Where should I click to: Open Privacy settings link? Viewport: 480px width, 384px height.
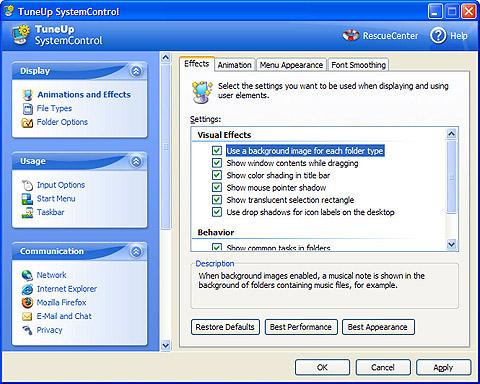pyautogui.click(x=50, y=330)
